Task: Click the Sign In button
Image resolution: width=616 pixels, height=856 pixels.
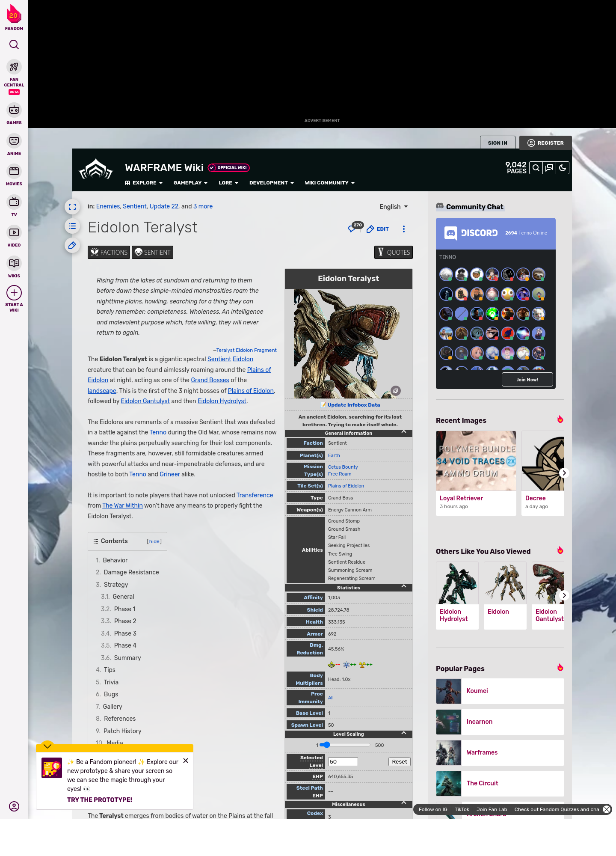Action: click(498, 143)
